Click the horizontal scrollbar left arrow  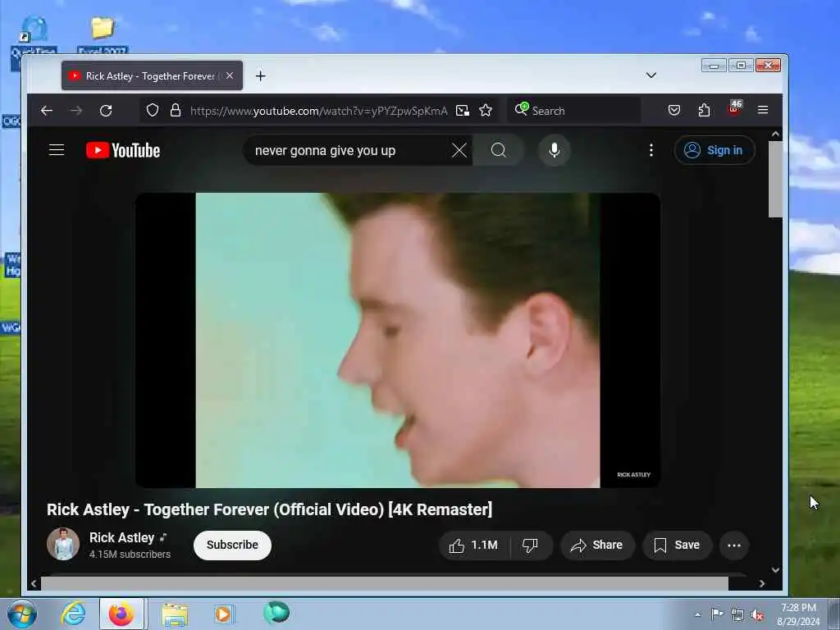(34, 583)
